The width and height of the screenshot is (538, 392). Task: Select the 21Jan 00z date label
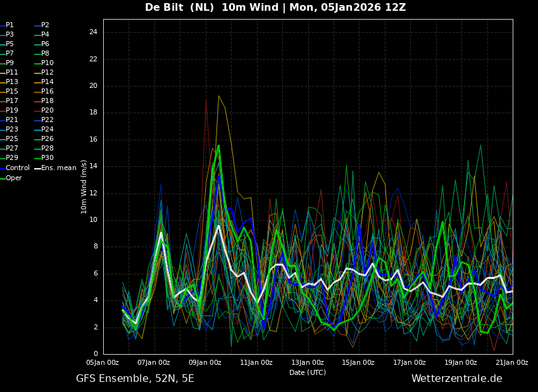coord(512,363)
